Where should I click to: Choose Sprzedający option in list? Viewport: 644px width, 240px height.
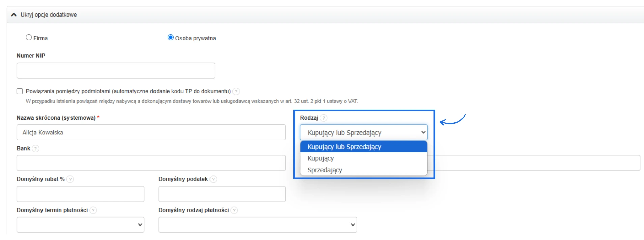pos(363,170)
